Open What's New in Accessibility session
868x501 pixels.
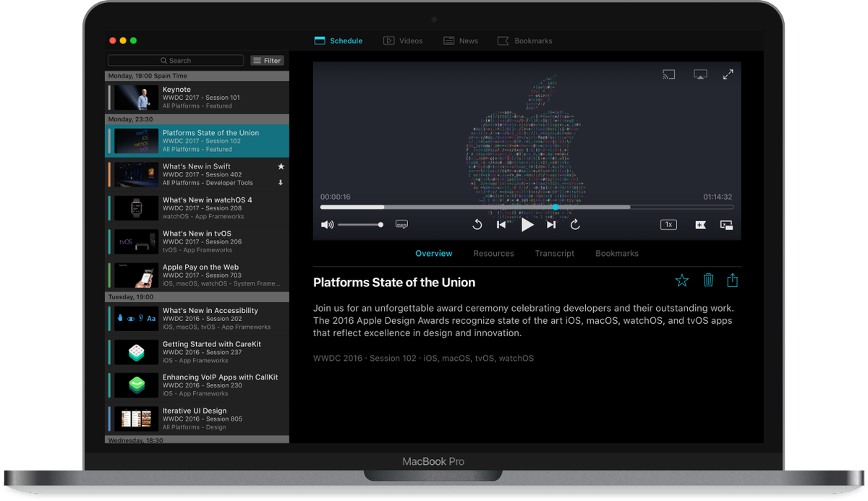coord(197,319)
